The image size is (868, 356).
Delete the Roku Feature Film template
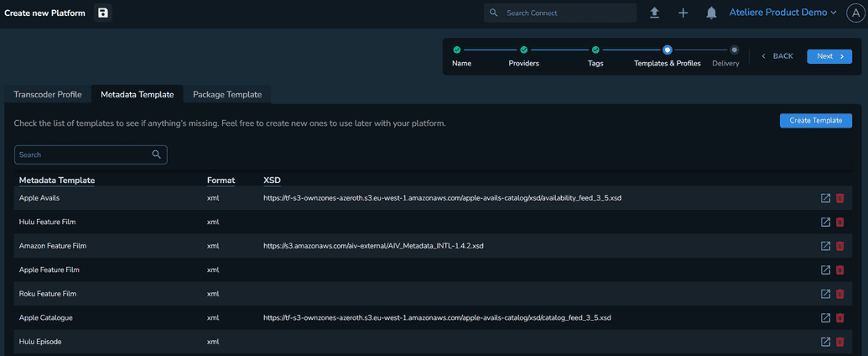839,294
